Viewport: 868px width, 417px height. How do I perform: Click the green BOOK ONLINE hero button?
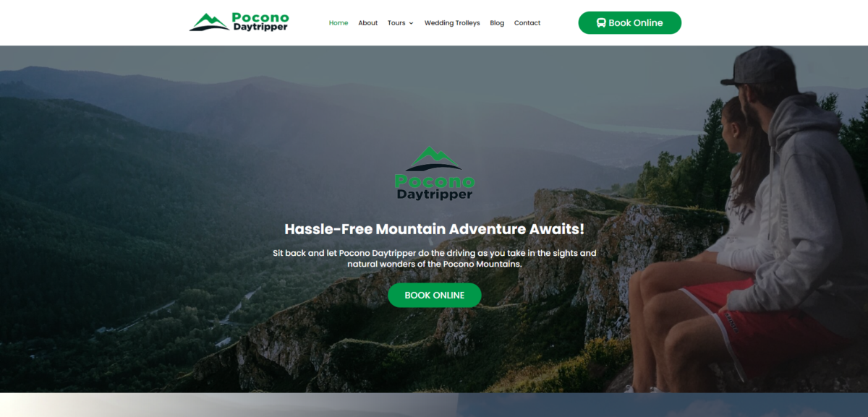tap(435, 295)
